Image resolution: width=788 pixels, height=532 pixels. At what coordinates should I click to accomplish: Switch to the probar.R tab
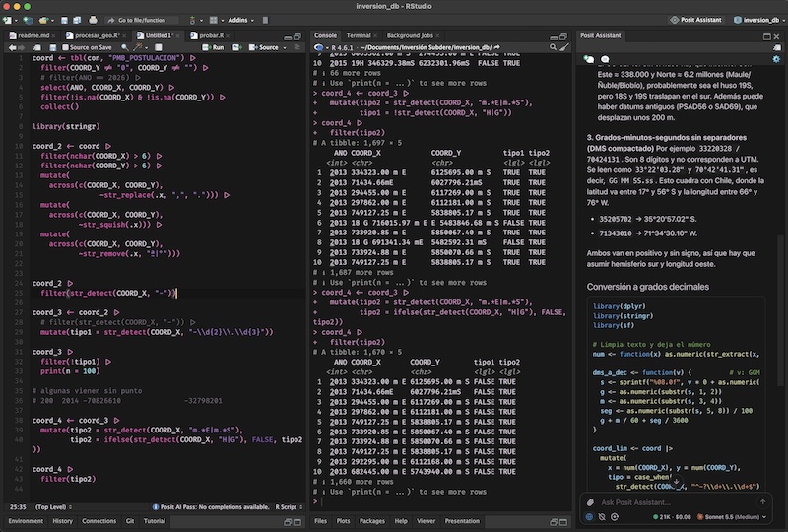click(211, 35)
